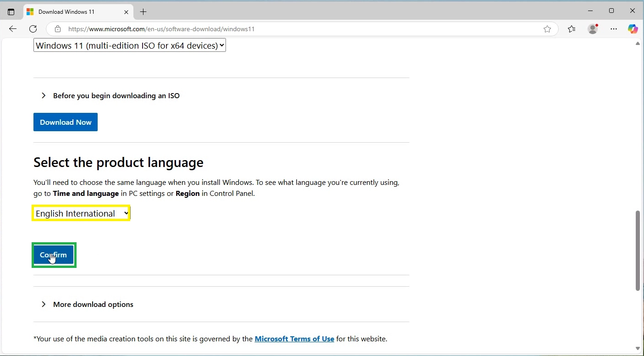Refresh the current page
The height and width of the screenshot is (356, 644).
coord(33,29)
